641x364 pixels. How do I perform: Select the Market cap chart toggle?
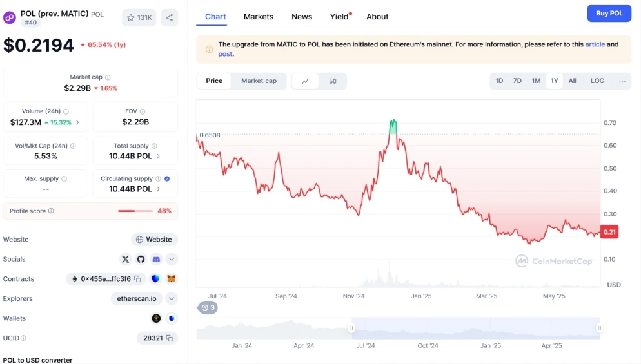[x=259, y=81]
